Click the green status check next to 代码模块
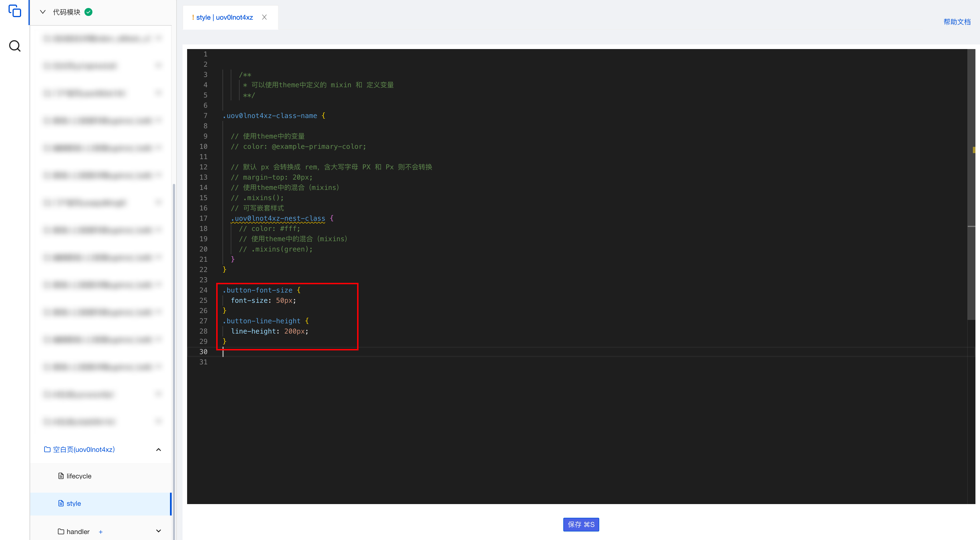The height and width of the screenshot is (540, 980). 88,12
